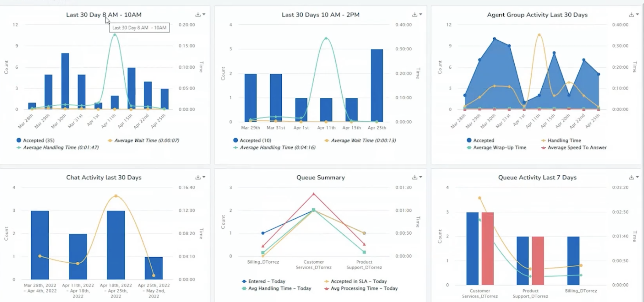644x302 pixels.
Task: Toggle Average Wait Time (0:00:07) legend item
Action: point(143,140)
